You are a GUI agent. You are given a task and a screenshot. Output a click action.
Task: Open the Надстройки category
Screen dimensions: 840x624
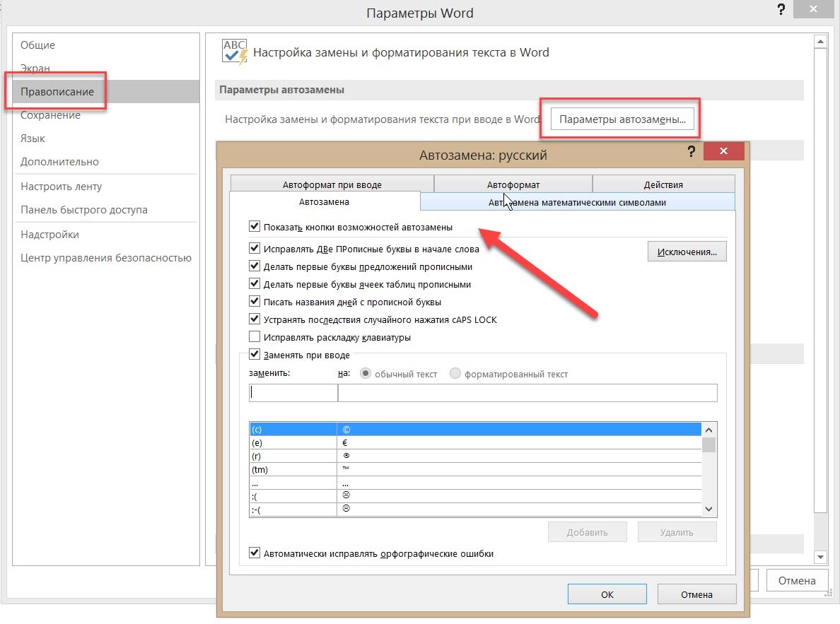[x=106, y=235]
